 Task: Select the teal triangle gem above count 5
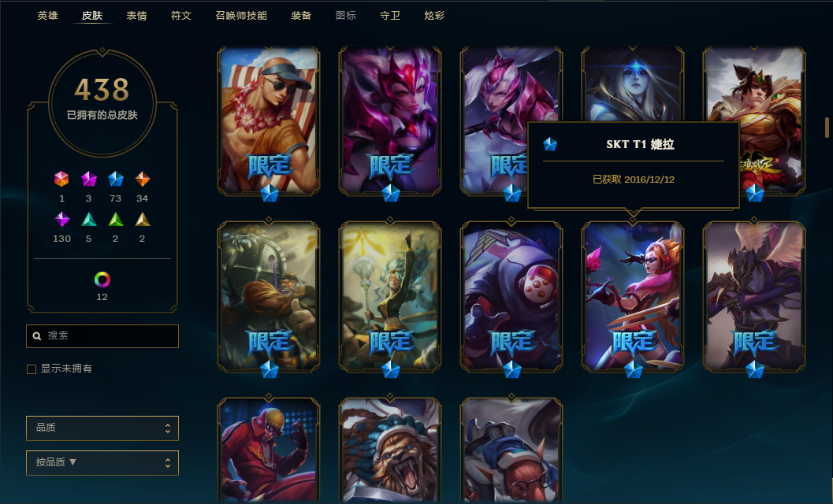click(89, 220)
